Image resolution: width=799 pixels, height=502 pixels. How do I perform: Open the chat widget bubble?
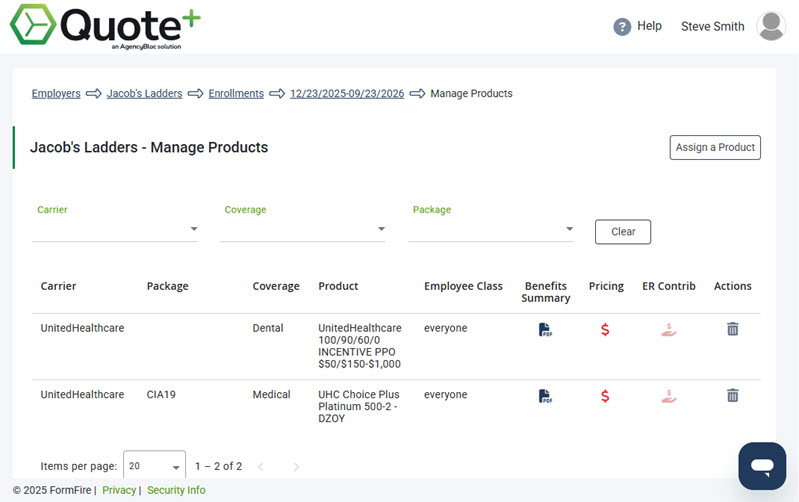[762, 466]
